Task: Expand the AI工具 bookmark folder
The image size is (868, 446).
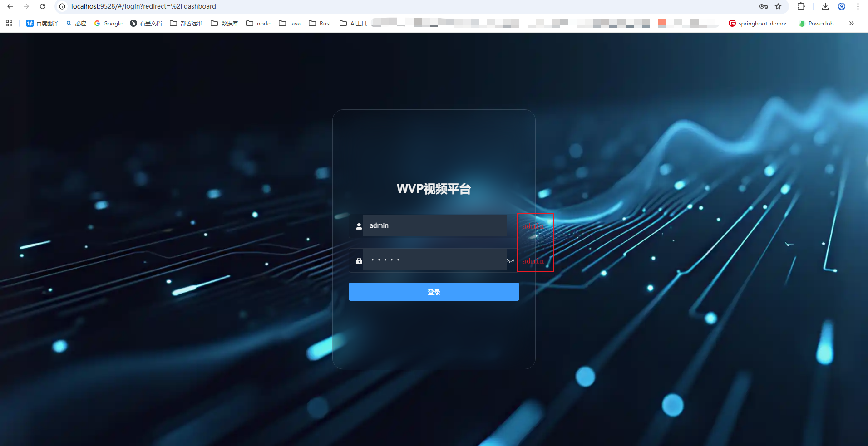Action: 353,23
